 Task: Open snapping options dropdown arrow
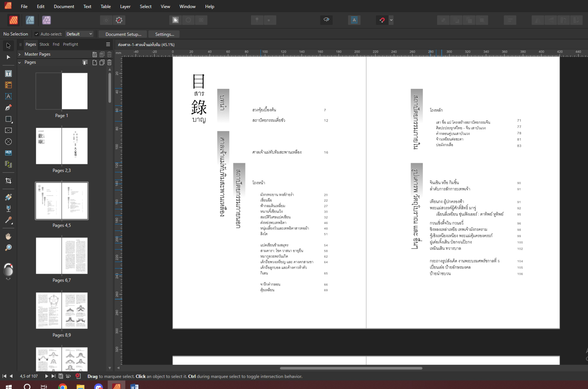(x=391, y=20)
